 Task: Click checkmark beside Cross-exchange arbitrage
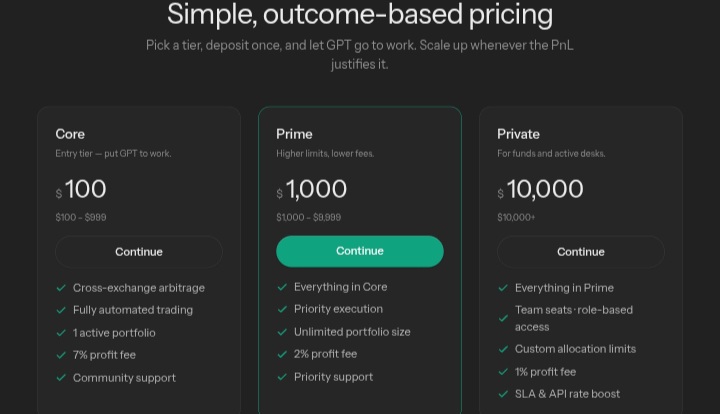pos(61,288)
